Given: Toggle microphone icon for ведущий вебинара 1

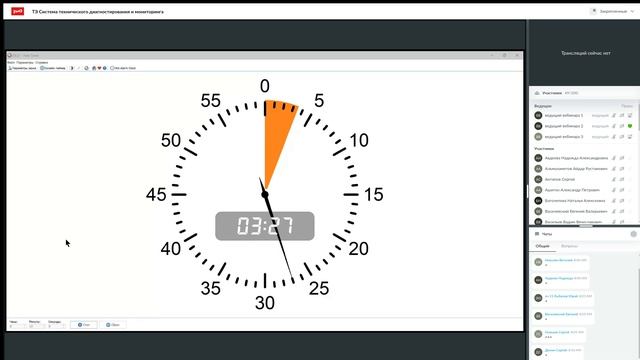Looking at the screenshot, I should point(614,116).
